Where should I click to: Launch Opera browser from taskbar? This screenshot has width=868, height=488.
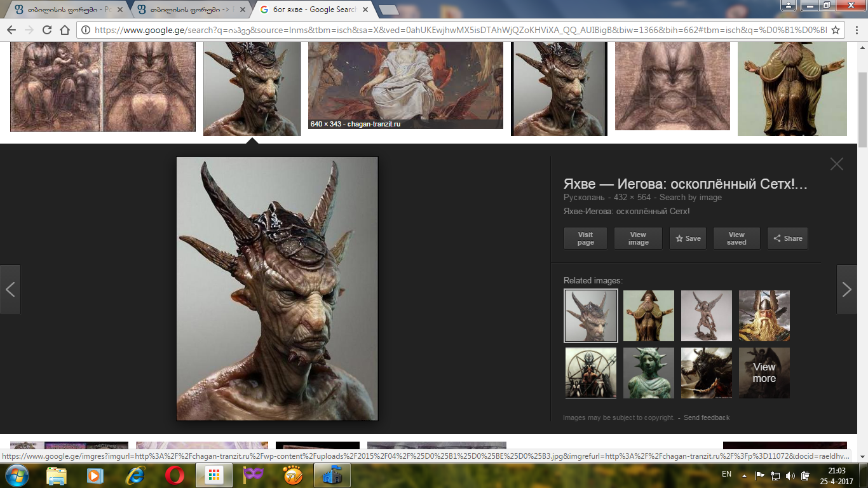[174, 475]
